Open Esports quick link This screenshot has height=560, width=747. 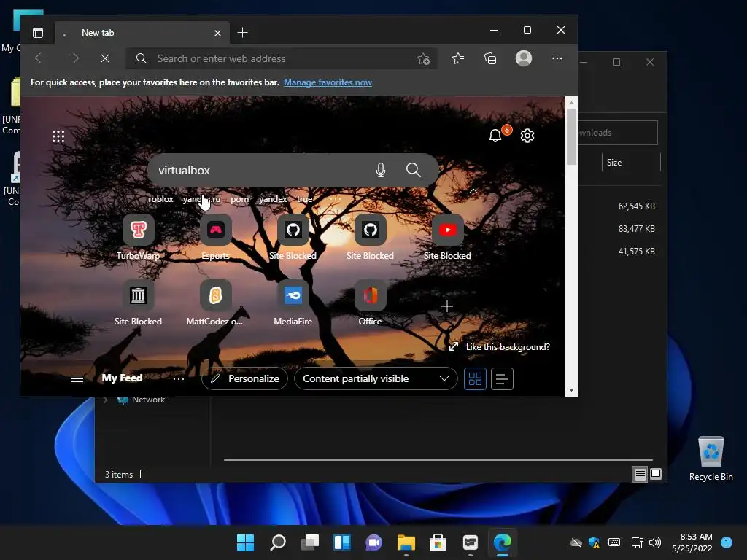click(x=216, y=238)
